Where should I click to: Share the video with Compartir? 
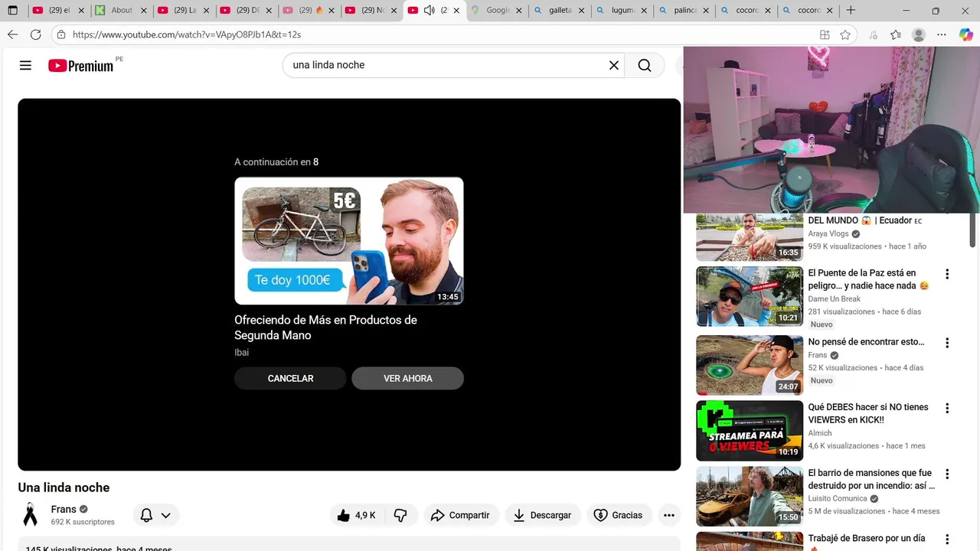pyautogui.click(x=460, y=515)
